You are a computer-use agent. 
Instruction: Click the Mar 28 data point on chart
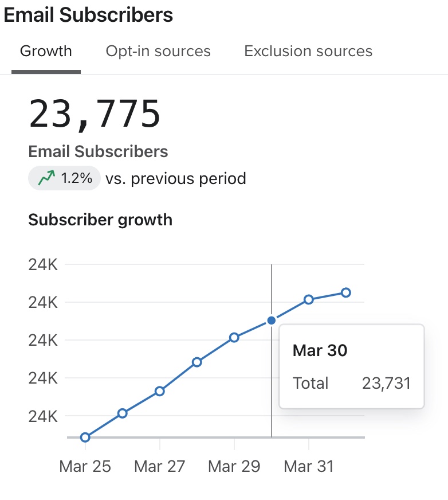[x=197, y=362]
